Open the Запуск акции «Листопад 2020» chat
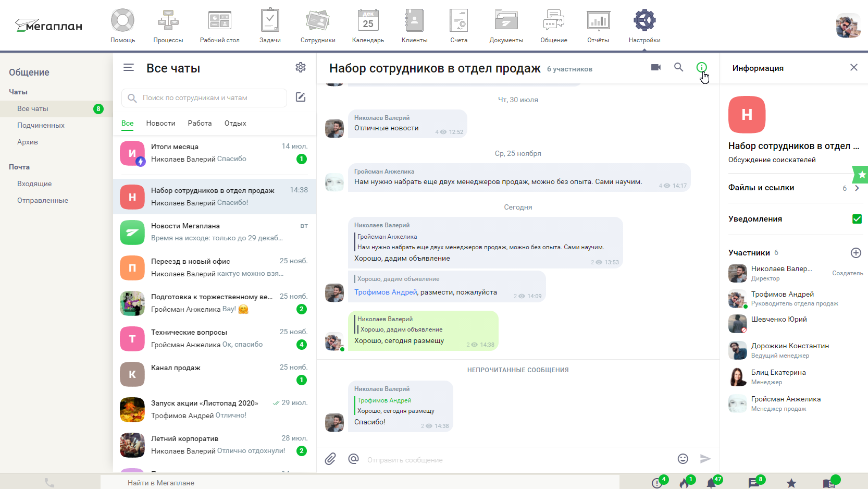The image size is (868, 489). tap(215, 410)
